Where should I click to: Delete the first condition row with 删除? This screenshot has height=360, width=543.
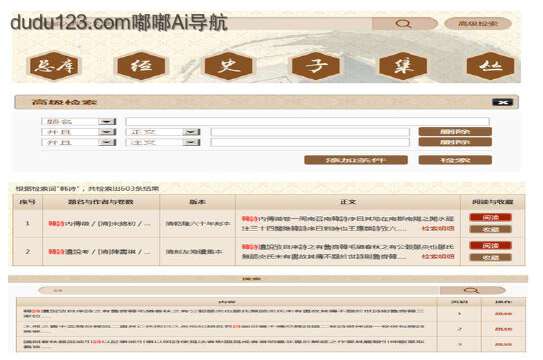tap(455, 132)
